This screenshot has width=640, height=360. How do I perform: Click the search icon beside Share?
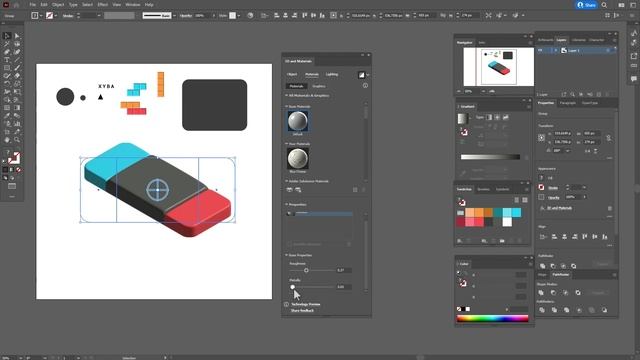pos(604,5)
